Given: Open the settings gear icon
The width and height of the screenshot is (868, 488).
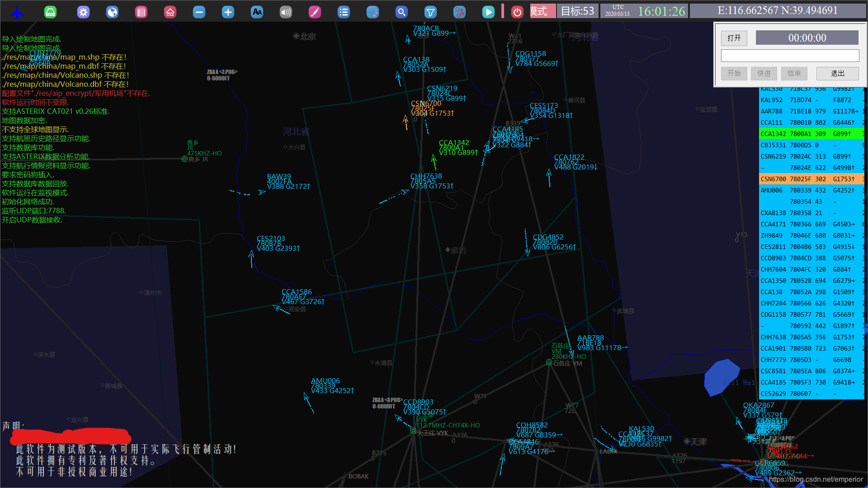Looking at the screenshot, I should coord(83,12).
